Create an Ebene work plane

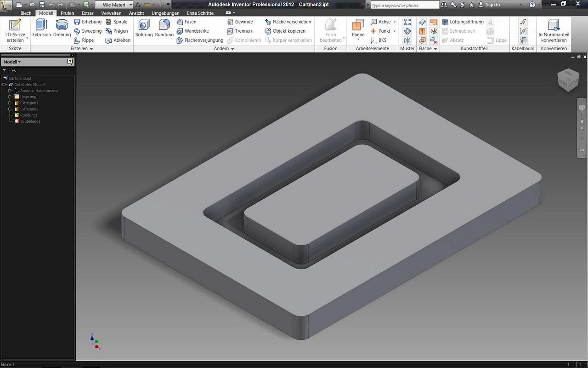358,29
